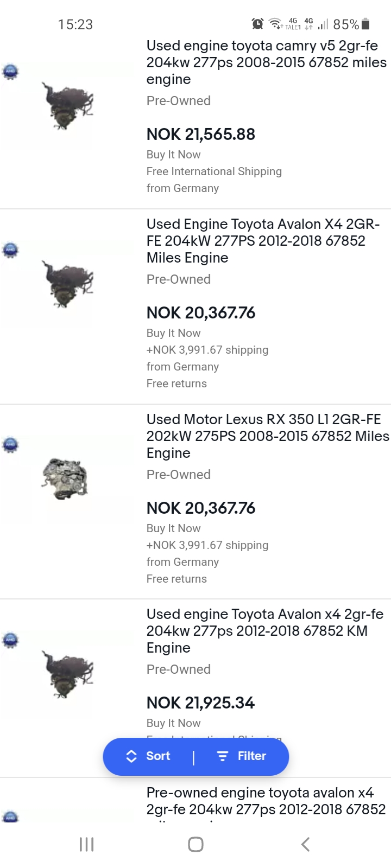Tap the NOK 21,565.88 price
Screen dimensions: 391x868
click(201, 134)
